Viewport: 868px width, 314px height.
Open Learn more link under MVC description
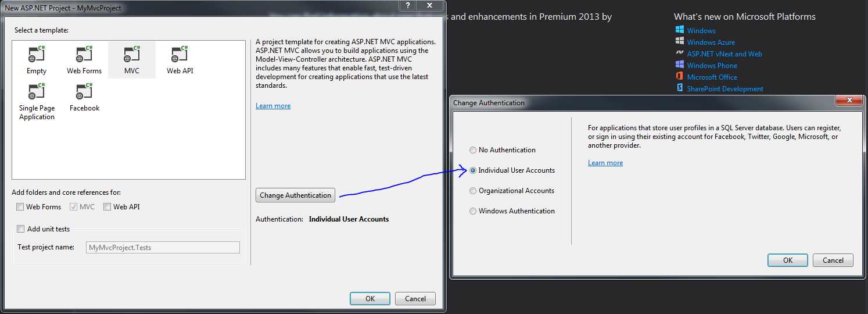[273, 106]
